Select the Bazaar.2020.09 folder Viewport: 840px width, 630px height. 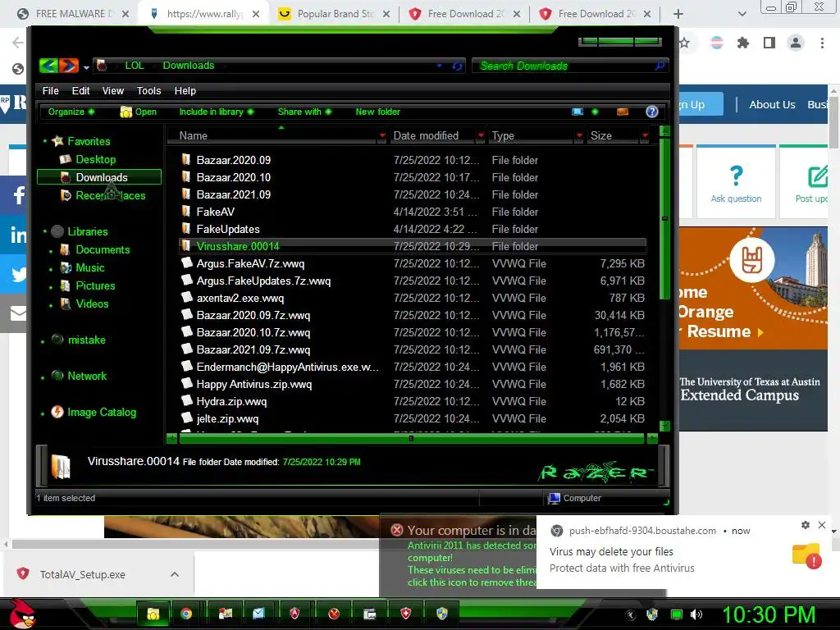[x=233, y=160]
